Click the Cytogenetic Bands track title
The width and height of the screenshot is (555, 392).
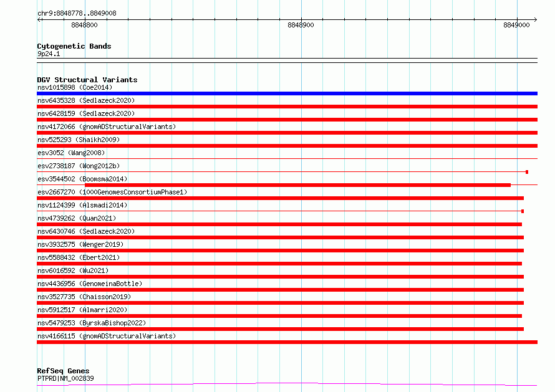74,46
